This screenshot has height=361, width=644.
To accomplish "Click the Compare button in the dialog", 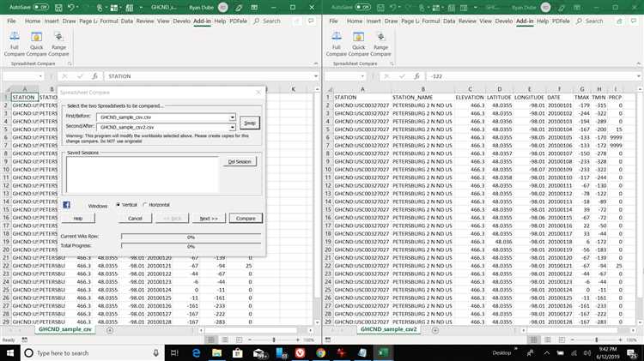I will coord(246,219).
